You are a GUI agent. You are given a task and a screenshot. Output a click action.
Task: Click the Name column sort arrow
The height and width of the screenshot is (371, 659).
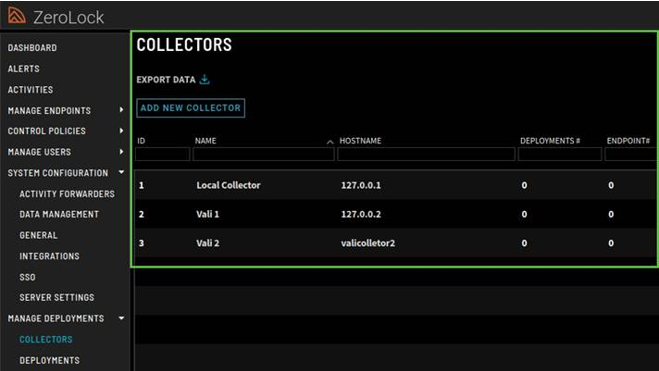click(330, 142)
